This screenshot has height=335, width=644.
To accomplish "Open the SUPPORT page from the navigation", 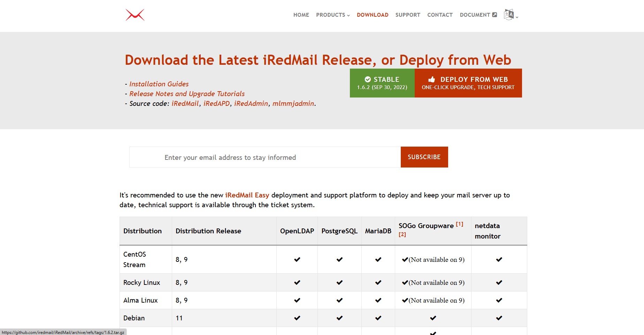I will (408, 15).
